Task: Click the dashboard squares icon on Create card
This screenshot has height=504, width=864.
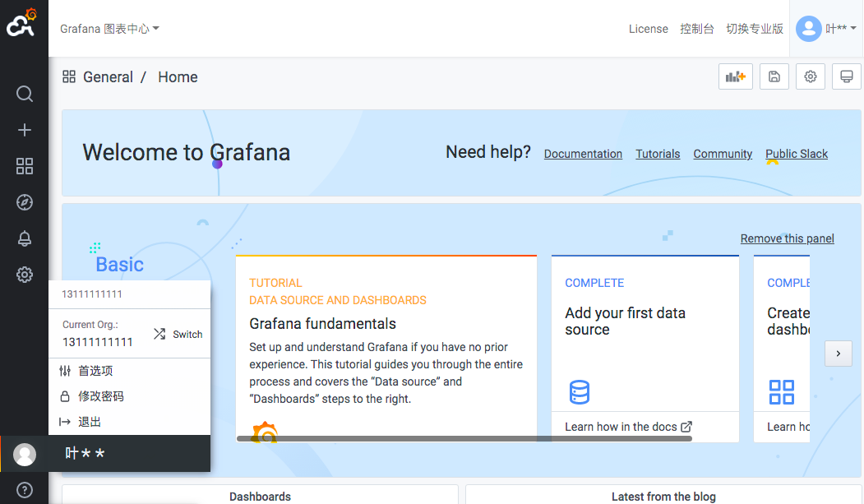Action: click(x=781, y=392)
